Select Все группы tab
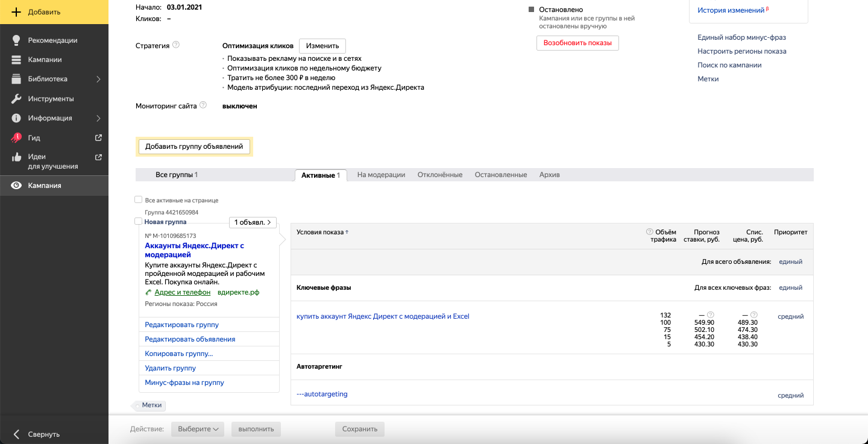 (x=177, y=175)
